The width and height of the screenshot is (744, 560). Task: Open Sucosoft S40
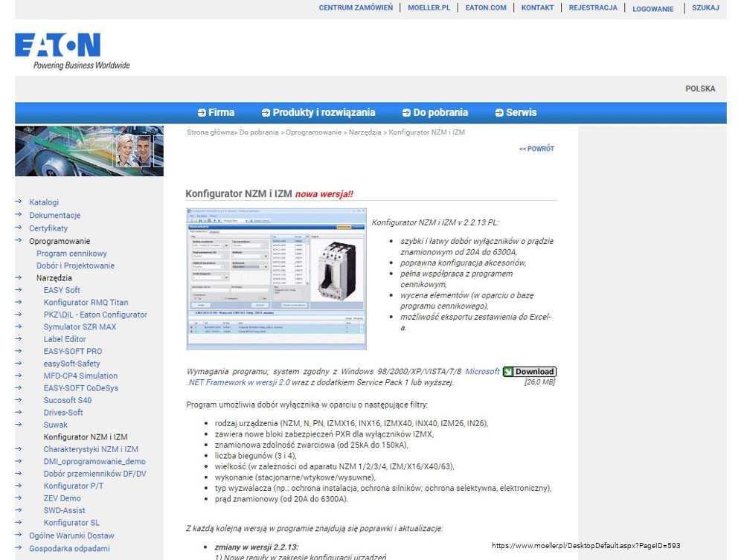pyautogui.click(x=68, y=401)
